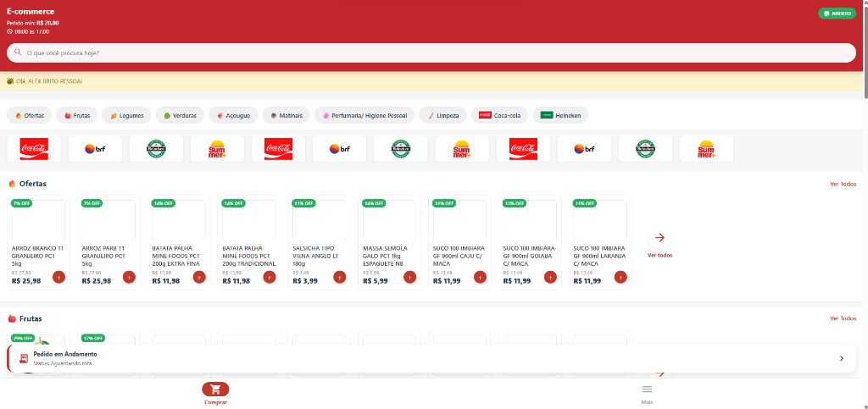Select the Frutas category chip
868x409 pixels.
point(77,115)
